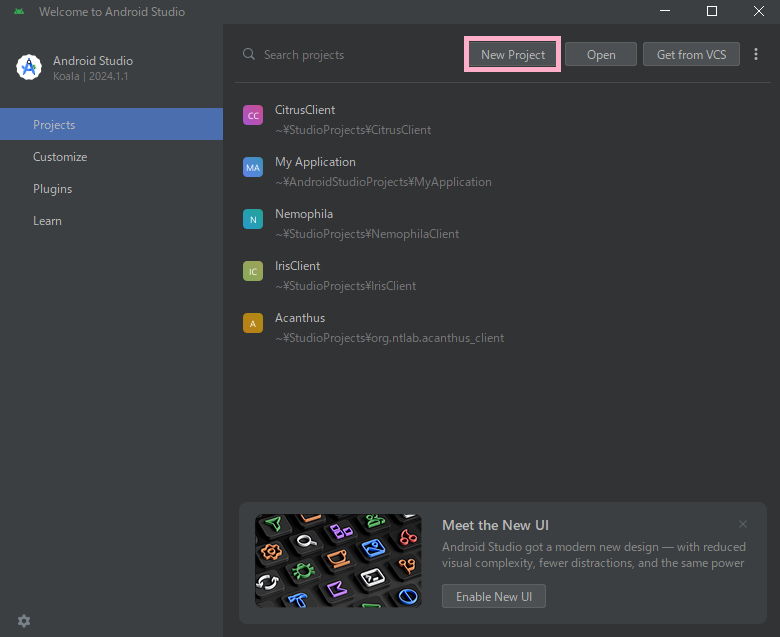The image size is (780, 637).
Task: Click the IC icon for IrisClient
Action: (x=253, y=272)
